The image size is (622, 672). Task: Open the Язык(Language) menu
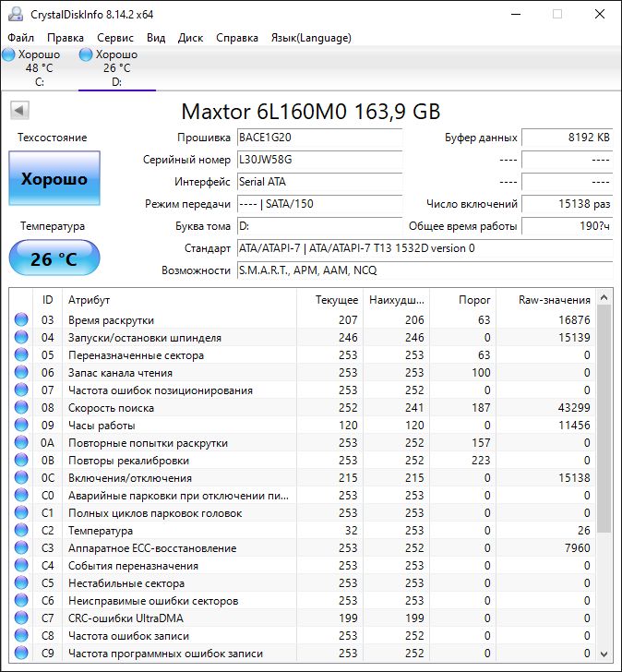pos(310,38)
